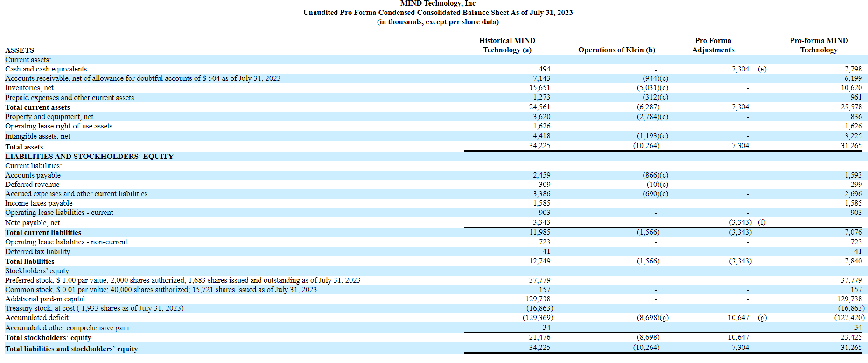Click the 11,985 total current liabilities value

tap(539, 232)
